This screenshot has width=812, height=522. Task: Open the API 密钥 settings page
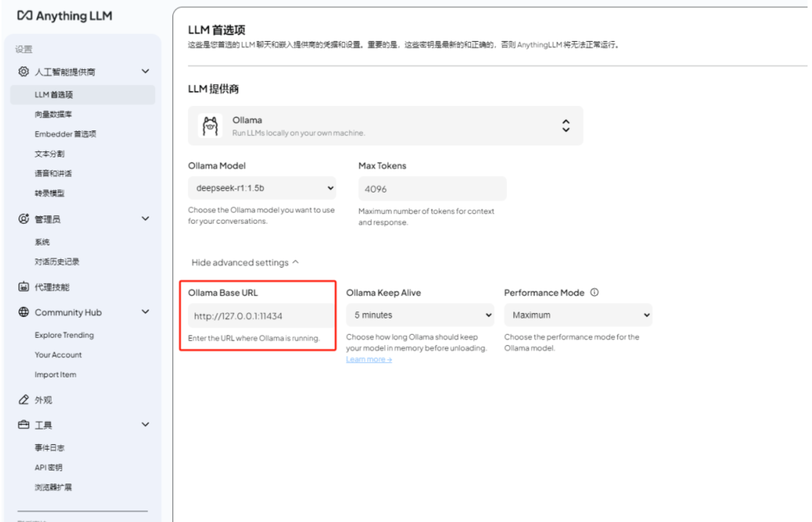(49, 467)
